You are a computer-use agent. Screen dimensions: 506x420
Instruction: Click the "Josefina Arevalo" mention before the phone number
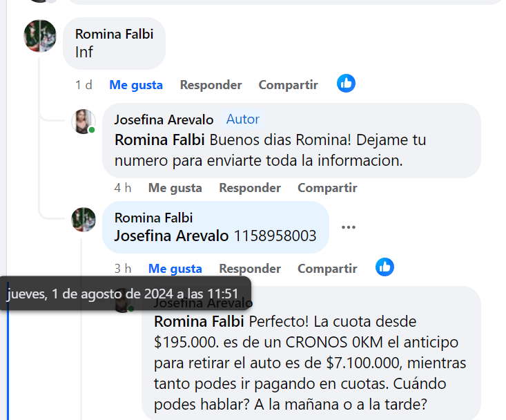click(171, 236)
